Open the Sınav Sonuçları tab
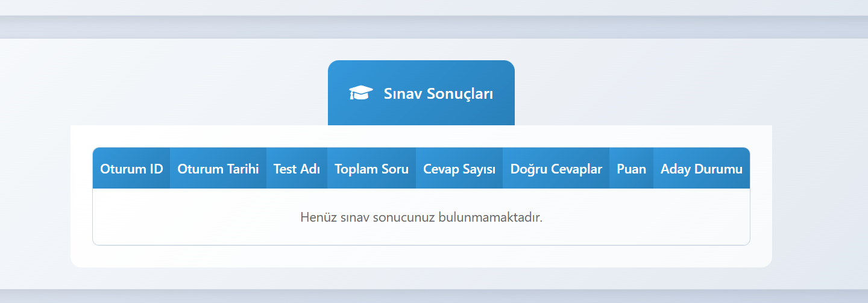This screenshot has height=303, width=868. [421, 93]
